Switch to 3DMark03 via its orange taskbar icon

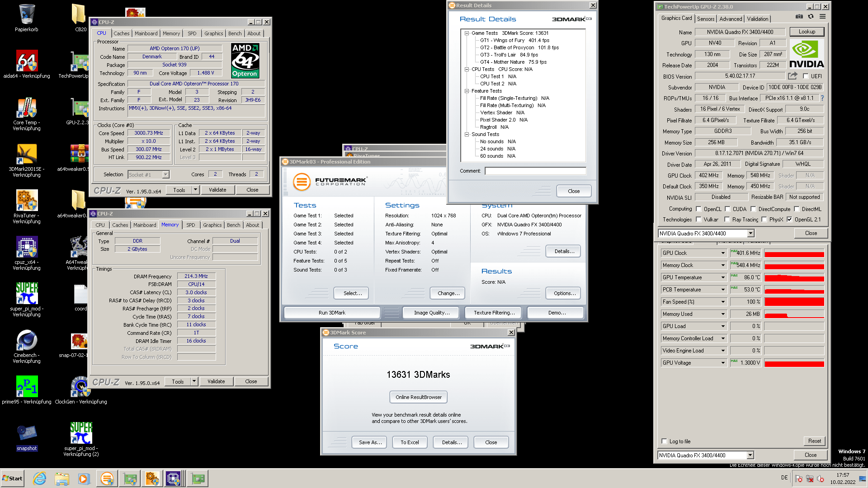[107, 479]
